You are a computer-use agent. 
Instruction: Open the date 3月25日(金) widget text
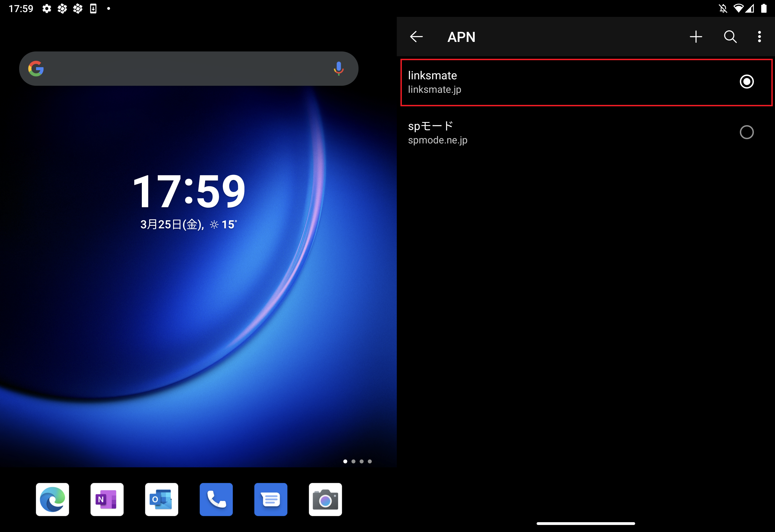click(x=172, y=225)
